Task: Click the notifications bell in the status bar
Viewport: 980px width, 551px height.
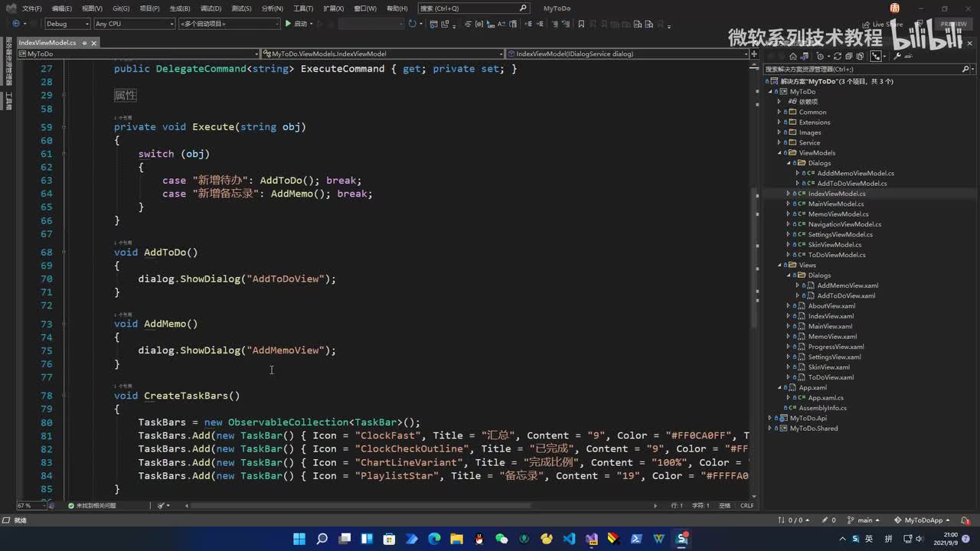Action: click(965, 520)
